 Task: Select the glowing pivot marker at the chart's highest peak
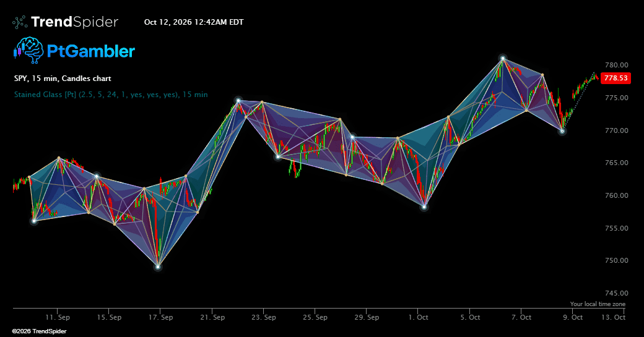tap(502, 59)
